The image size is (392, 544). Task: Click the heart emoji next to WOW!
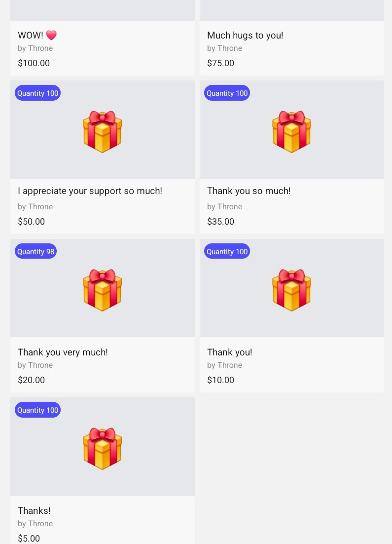coord(51,36)
